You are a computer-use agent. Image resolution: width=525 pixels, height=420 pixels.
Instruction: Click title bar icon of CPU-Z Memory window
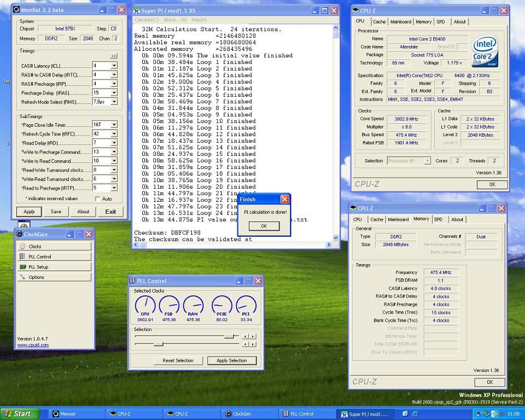pos(353,208)
